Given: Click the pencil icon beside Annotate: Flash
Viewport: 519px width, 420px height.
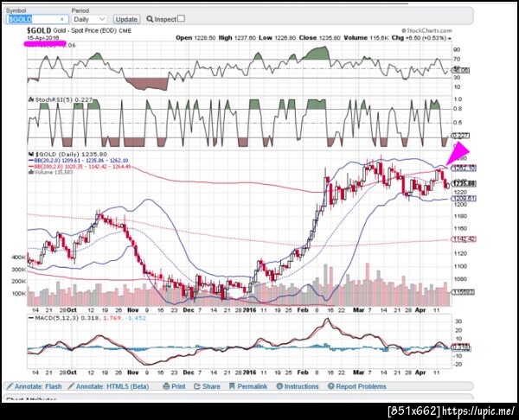Looking at the screenshot, I should click(x=10, y=386).
